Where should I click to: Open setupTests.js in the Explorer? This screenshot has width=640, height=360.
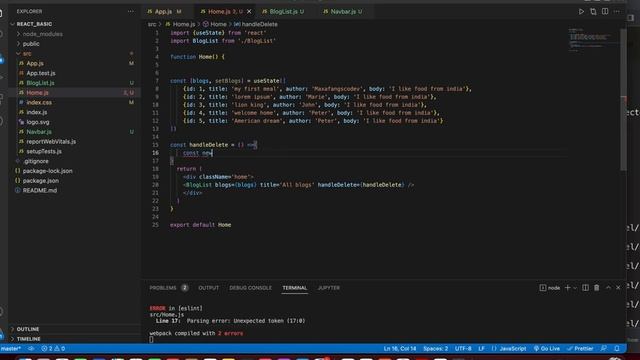click(44, 151)
